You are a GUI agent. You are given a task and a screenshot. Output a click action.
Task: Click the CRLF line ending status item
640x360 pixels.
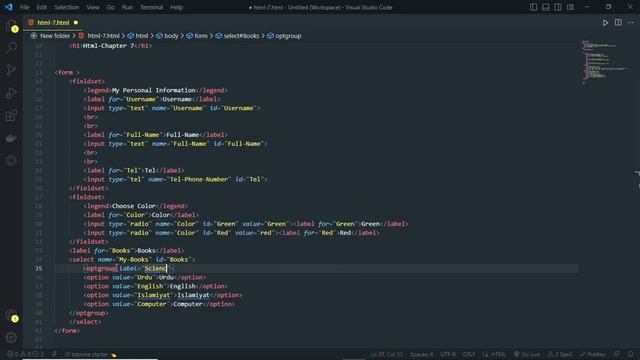click(469, 354)
